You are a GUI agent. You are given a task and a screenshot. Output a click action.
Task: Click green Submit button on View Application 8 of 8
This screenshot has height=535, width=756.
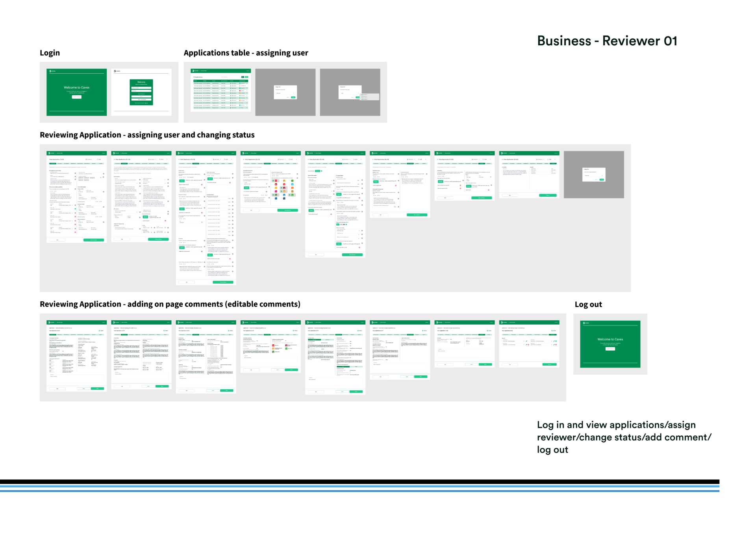[x=548, y=195]
